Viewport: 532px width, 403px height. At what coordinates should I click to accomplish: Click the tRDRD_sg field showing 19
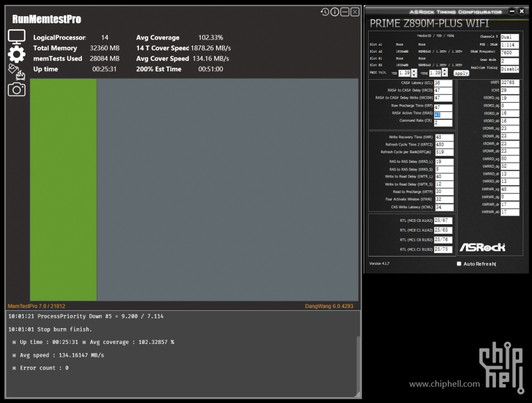[510, 98]
